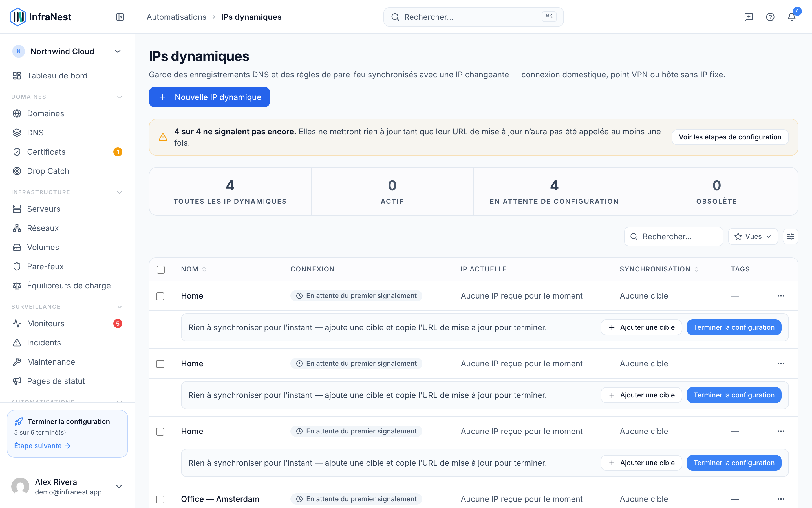Viewport: 812px width, 508px height.
Task: Click the Tableau de bord grid icon
Action: coord(17,76)
